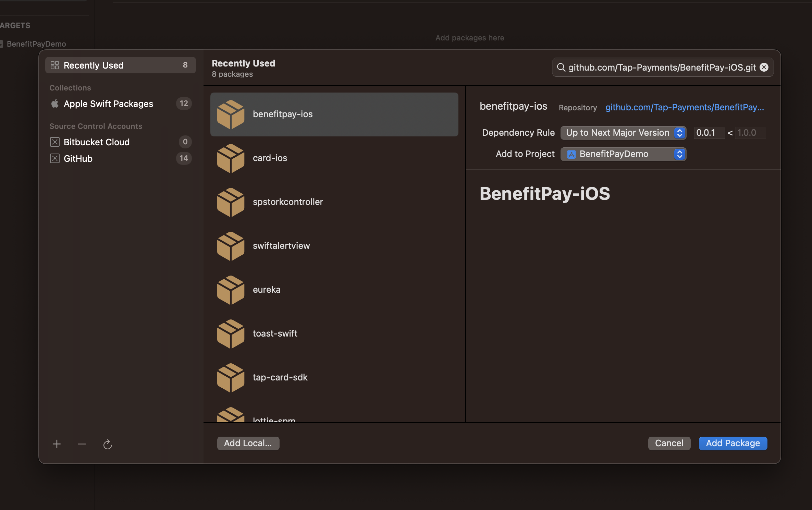Click the package URL search field
This screenshot has height=510, width=812.
663,67
